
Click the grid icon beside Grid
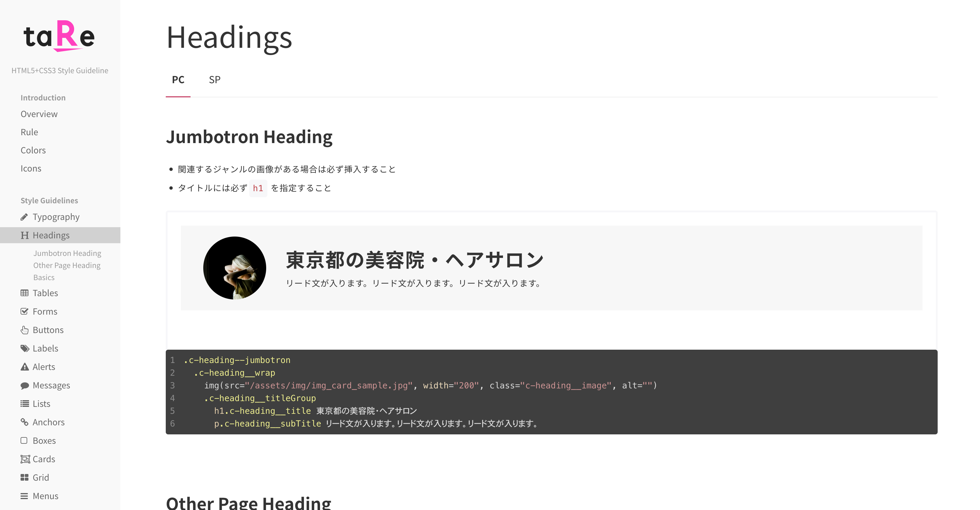tap(24, 477)
